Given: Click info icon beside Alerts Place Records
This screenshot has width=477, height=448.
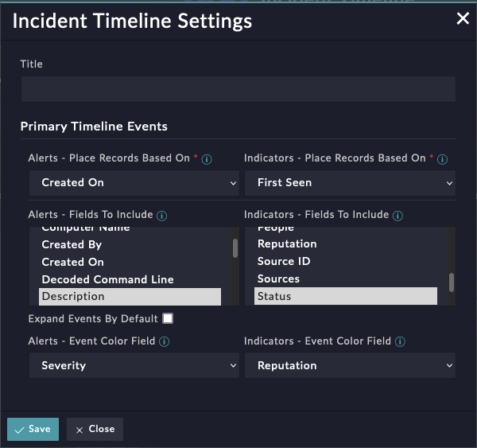Looking at the screenshot, I should (207, 159).
